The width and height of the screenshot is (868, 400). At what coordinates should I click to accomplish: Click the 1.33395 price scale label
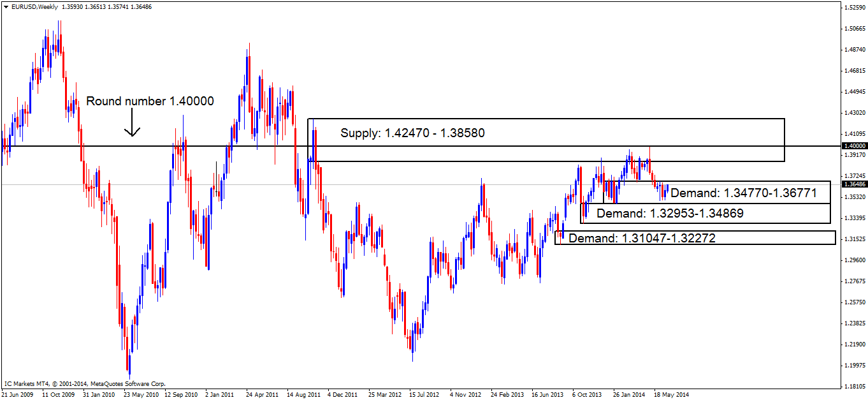pos(854,218)
